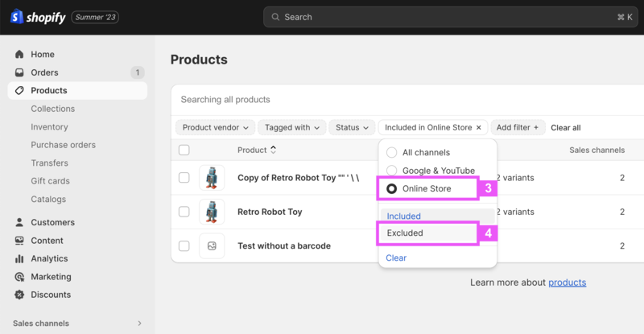The image size is (644, 334).
Task: Toggle the select-all products checkbox
Action: point(184,150)
